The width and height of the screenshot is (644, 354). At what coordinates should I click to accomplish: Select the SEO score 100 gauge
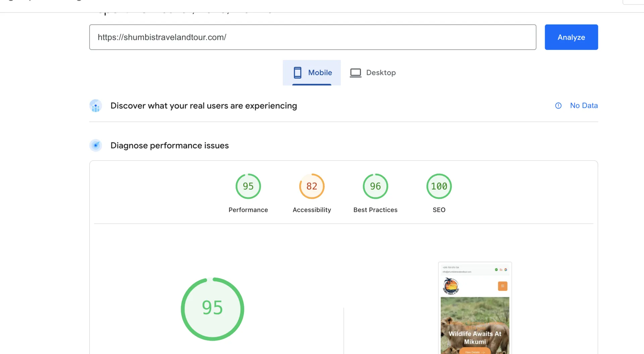coord(439,186)
